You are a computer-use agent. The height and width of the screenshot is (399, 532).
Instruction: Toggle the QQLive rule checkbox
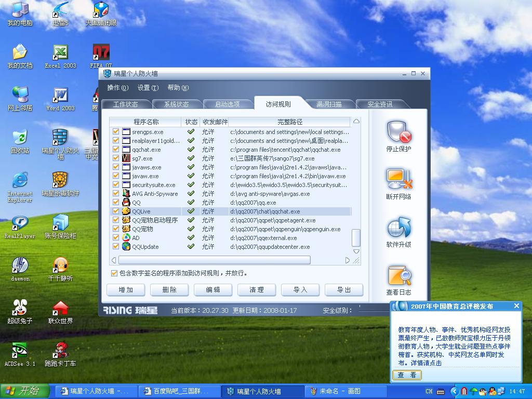116,211
